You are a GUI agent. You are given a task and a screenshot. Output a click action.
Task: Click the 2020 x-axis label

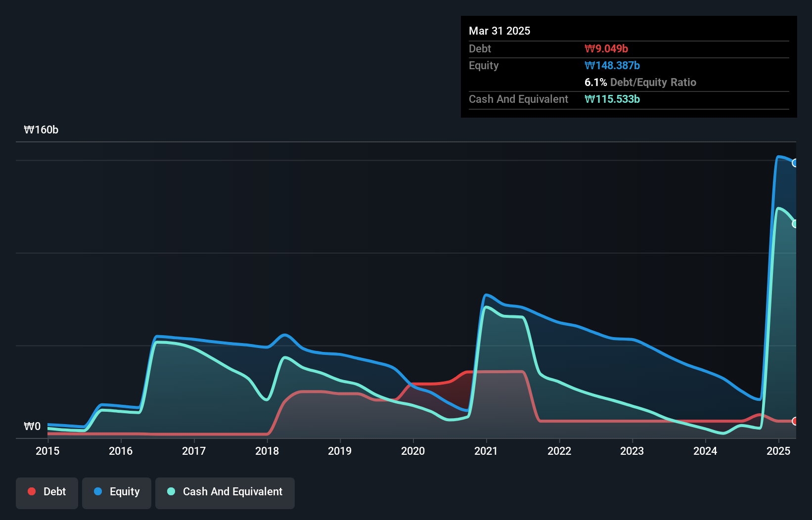[x=413, y=451]
